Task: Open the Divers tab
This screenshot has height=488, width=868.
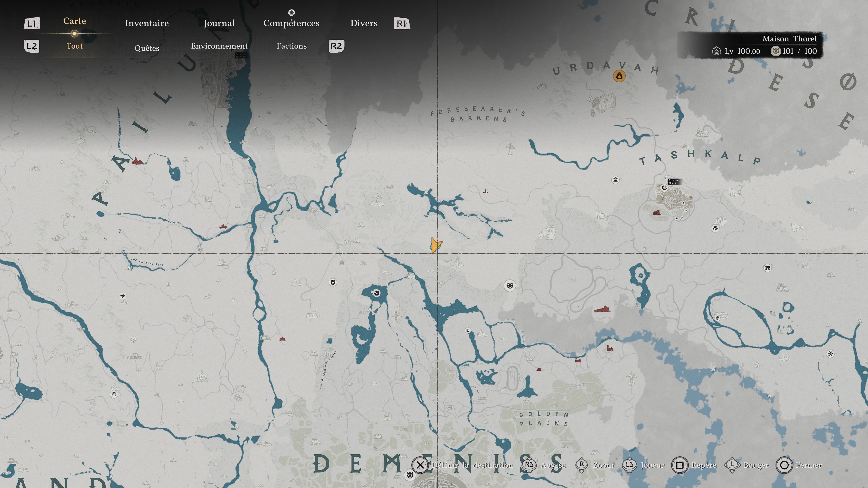Action: point(364,23)
